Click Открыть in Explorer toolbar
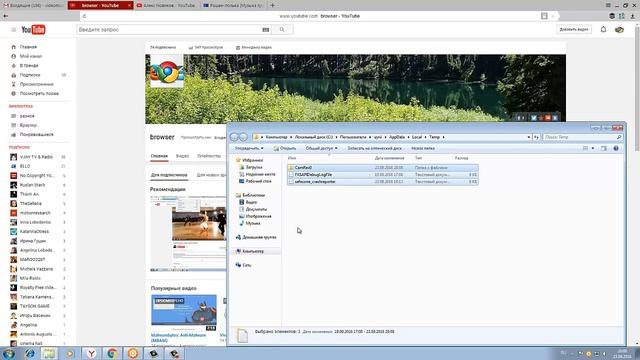640x360 pixels. click(285, 148)
